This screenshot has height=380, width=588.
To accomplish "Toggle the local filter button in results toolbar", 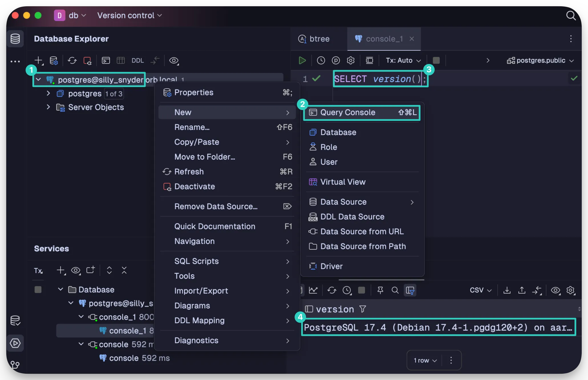I will click(410, 290).
